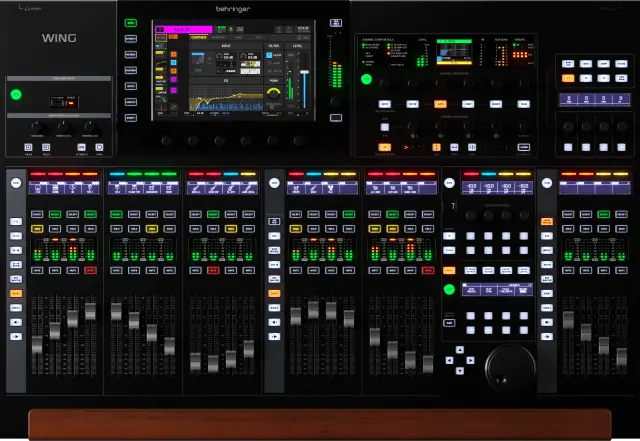Screen dimensions: 640x441
Task: Push the outlined button below the knob right of touchscreen
Action: point(336,118)
